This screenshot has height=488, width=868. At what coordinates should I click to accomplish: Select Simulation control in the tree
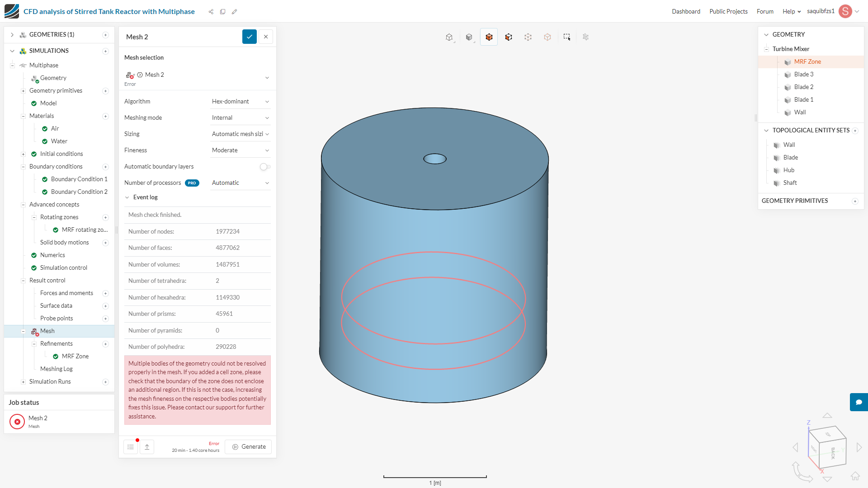tap(63, 268)
